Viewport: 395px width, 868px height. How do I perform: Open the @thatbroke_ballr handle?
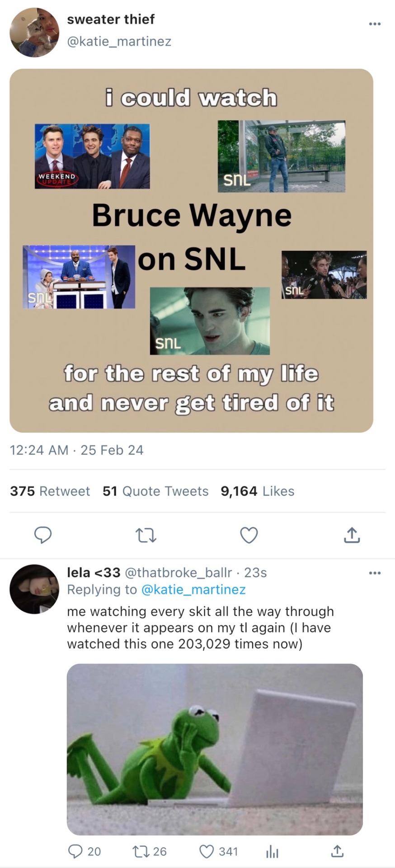(178, 573)
